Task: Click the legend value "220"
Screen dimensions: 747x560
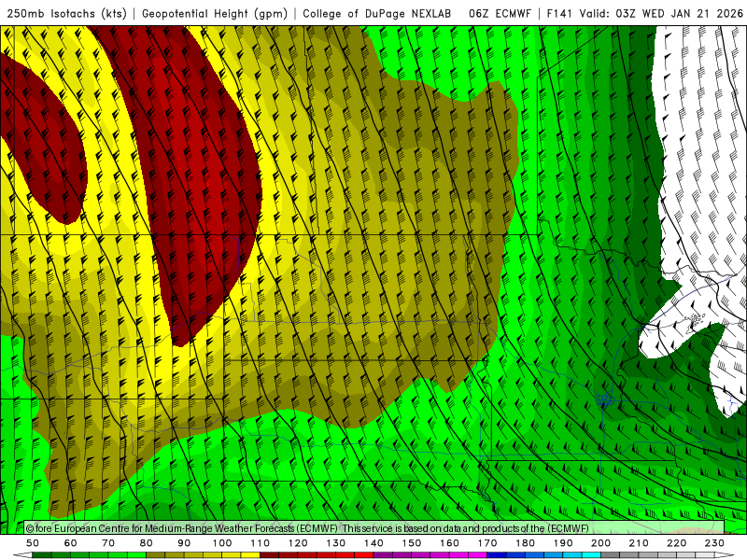Action: point(676,543)
